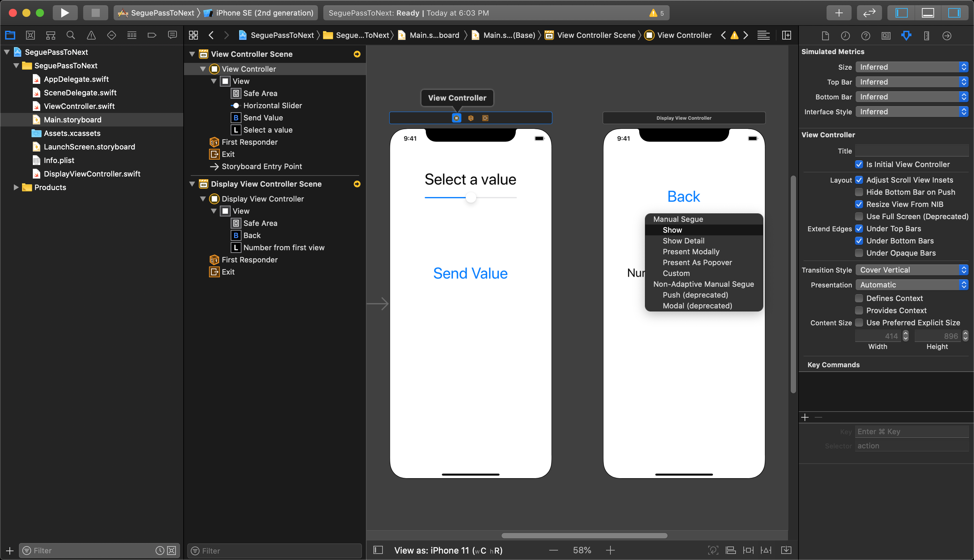Image resolution: width=974 pixels, height=560 pixels.
Task: Open the Debug navigator
Action: click(x=132, y=36)
